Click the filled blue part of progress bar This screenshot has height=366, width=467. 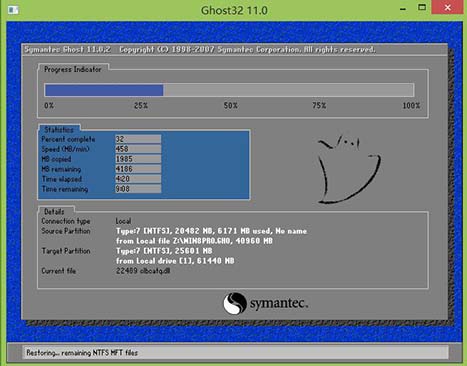click(104, 90)
